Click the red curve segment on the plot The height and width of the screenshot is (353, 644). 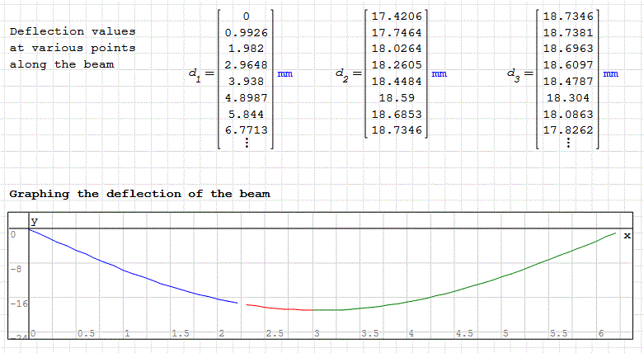point(272,308)
